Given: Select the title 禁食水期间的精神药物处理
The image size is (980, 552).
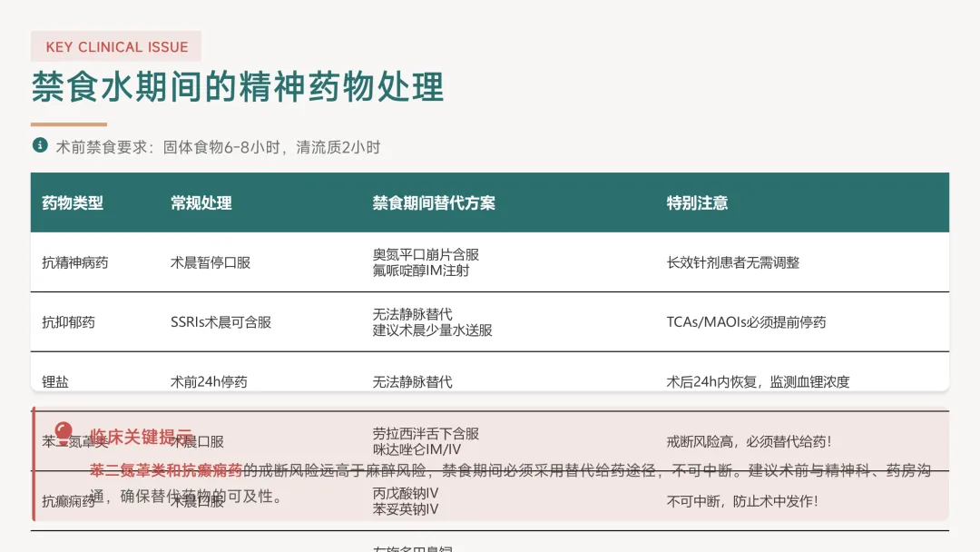Looking at the screenshot, I should tap(238, 87).
